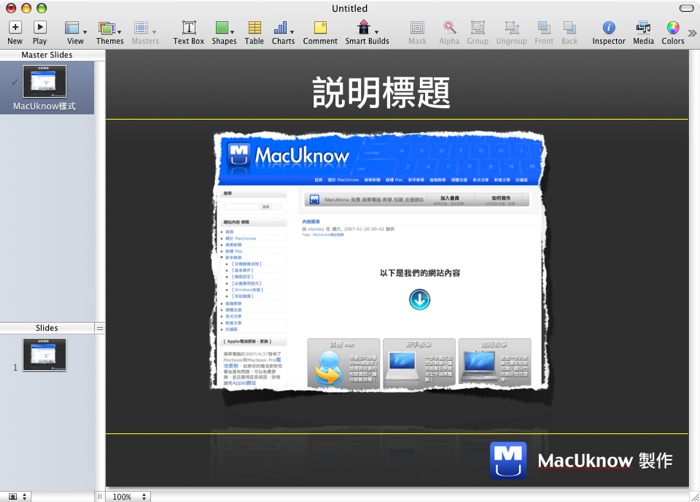This screenshot has height=502, width=700.
Task: Open the Charts menu
Action: 283,33
